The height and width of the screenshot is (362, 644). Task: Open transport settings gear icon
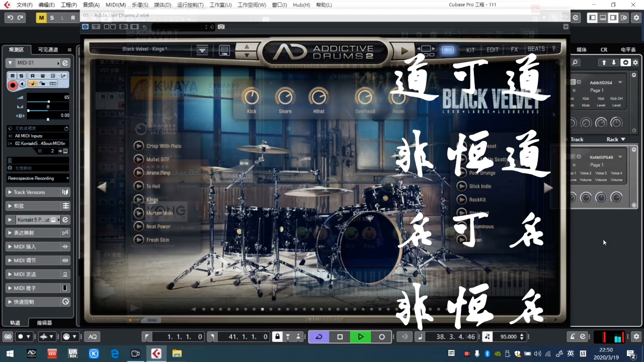coord(636,337)
